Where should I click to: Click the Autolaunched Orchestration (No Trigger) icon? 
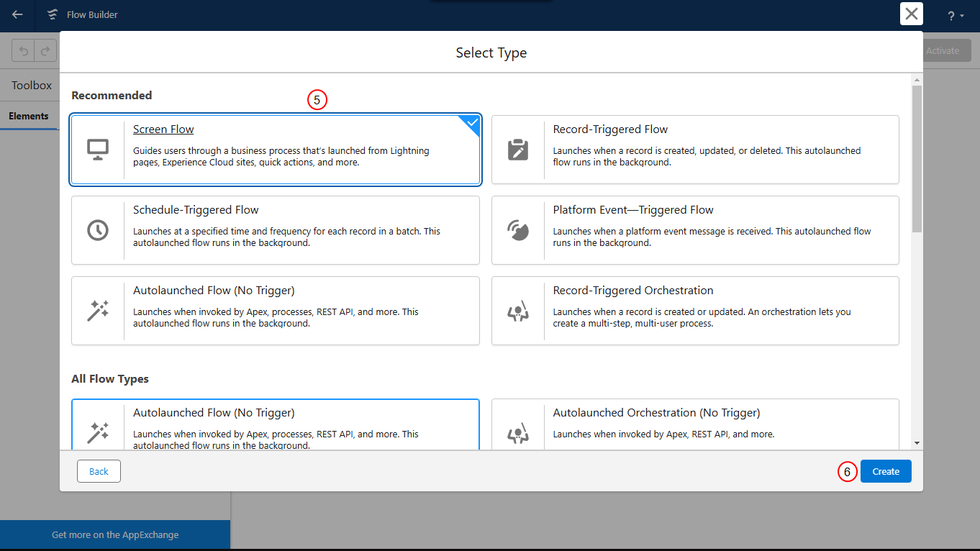click(518, 432)
